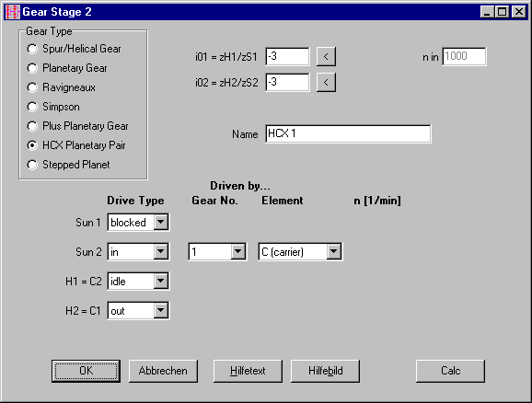Select the Planetary Gear option
532x403 pixels.
coord(67,68)
